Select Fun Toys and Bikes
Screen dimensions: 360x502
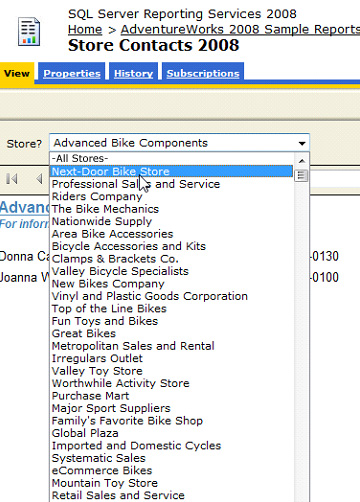click(172, 321)
